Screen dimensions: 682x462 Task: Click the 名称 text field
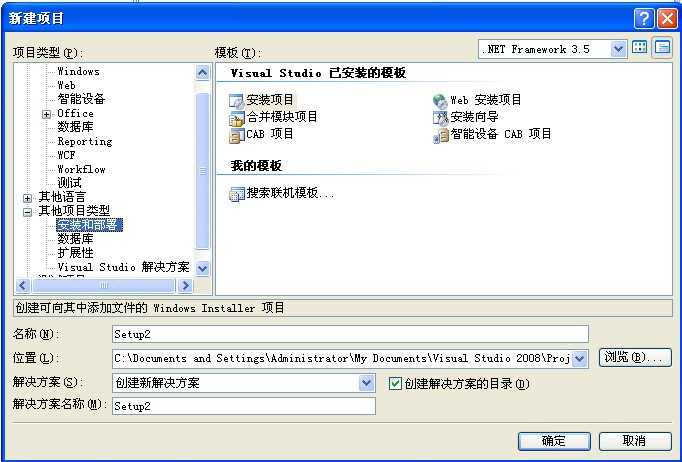pyautogui.click(x=350, y=334)
